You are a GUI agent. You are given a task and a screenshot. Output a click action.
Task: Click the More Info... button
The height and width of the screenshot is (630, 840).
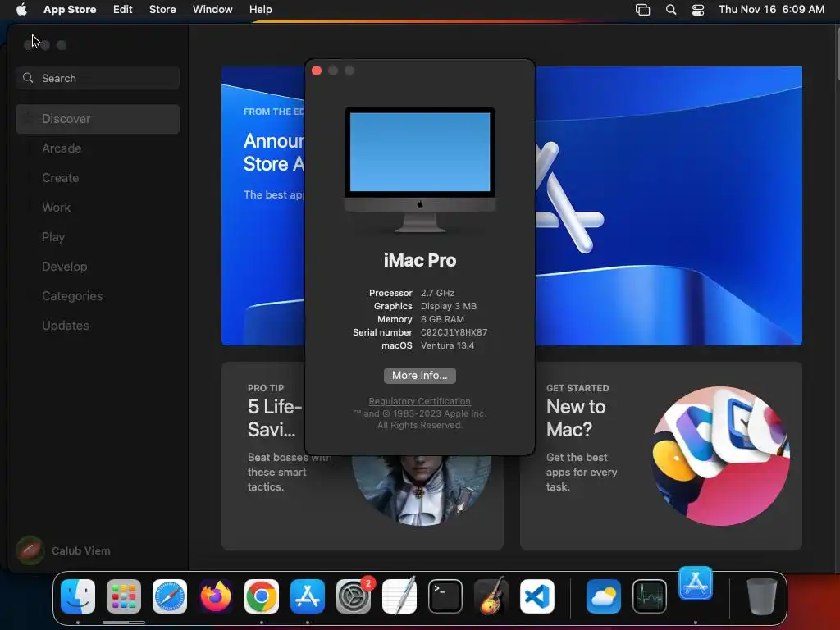pos(419,376)
